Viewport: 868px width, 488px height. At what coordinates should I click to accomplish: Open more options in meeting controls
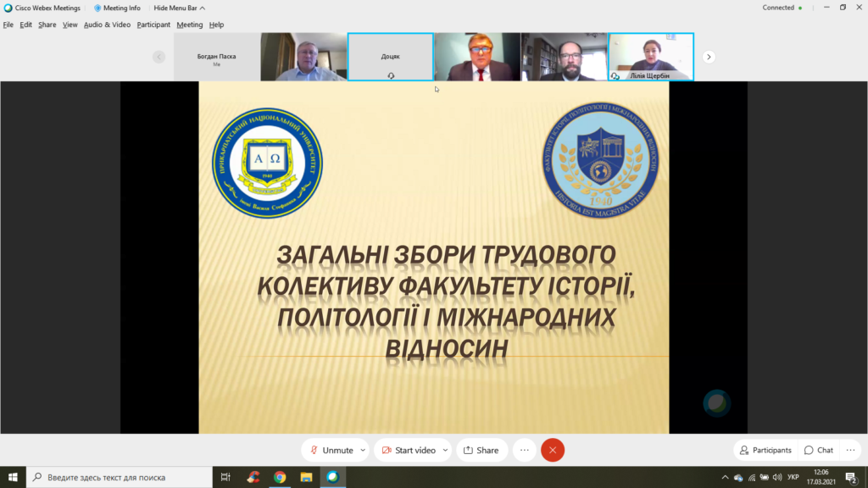coord(524,450)
